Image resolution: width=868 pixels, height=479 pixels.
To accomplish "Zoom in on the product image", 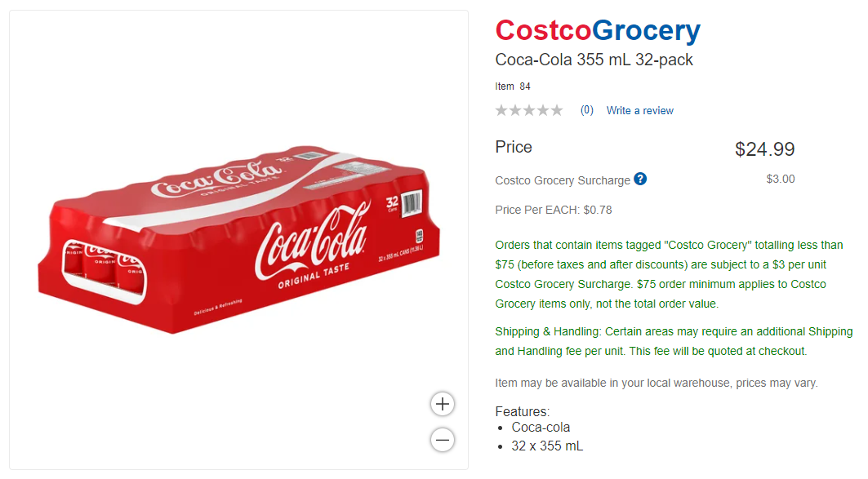I will coord(443,404).
